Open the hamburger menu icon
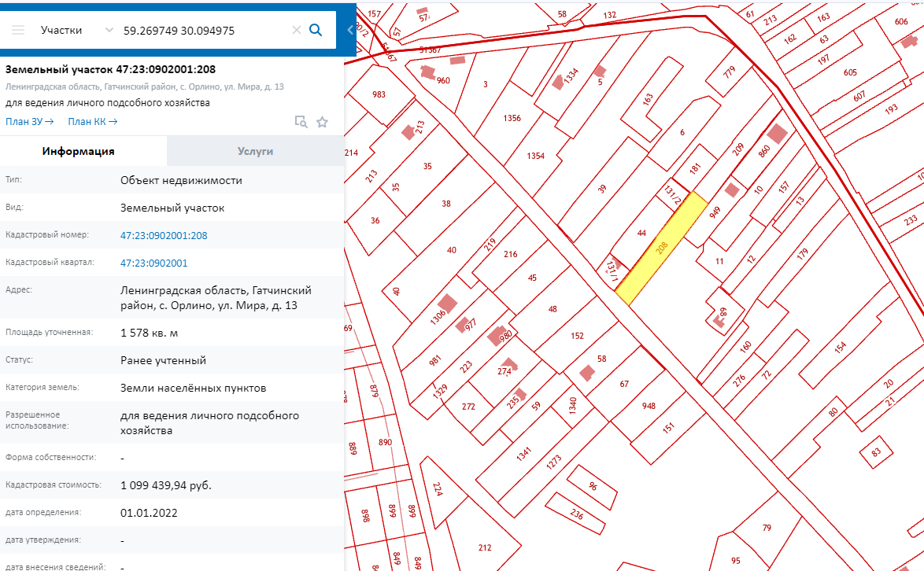The width and height of the screenshot is (924, 571). click(x=18, y=30)
